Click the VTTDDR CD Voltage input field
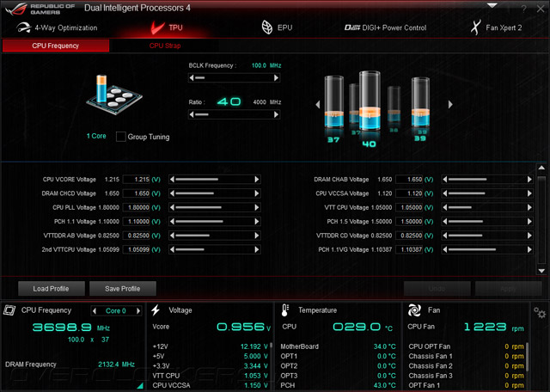550x392 pixels. pos(409,236)
